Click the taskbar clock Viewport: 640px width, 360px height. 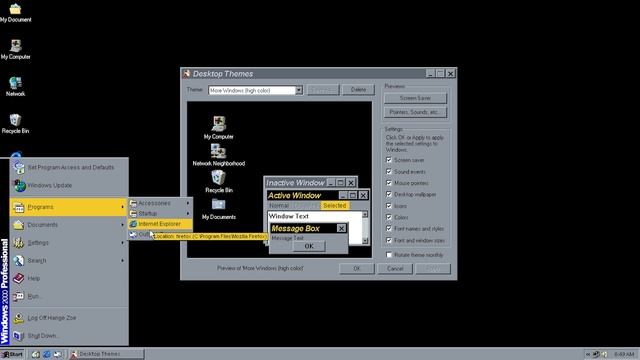click(624, 354)
